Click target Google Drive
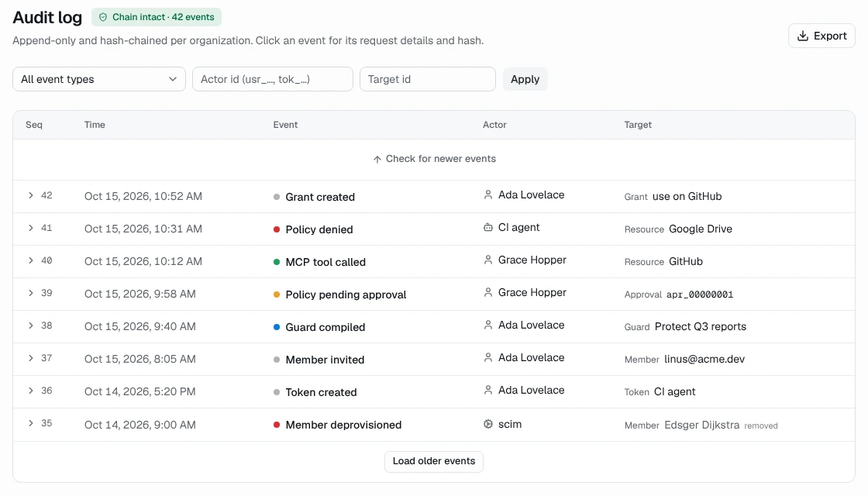This screenshot has height=496, width=868. [701, 229]
